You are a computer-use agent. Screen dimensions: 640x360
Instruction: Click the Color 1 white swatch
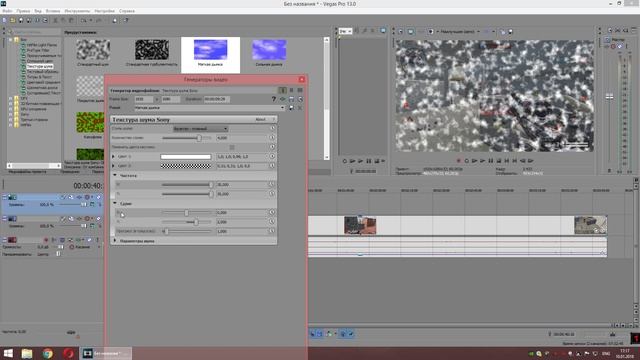pyautogui.click(x=186, y=156)
